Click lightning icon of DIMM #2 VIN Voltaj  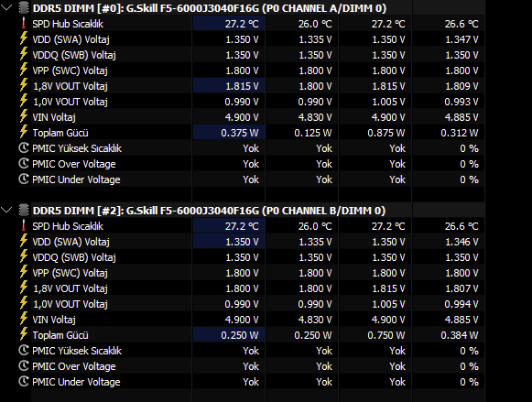(x=24, y=320)
